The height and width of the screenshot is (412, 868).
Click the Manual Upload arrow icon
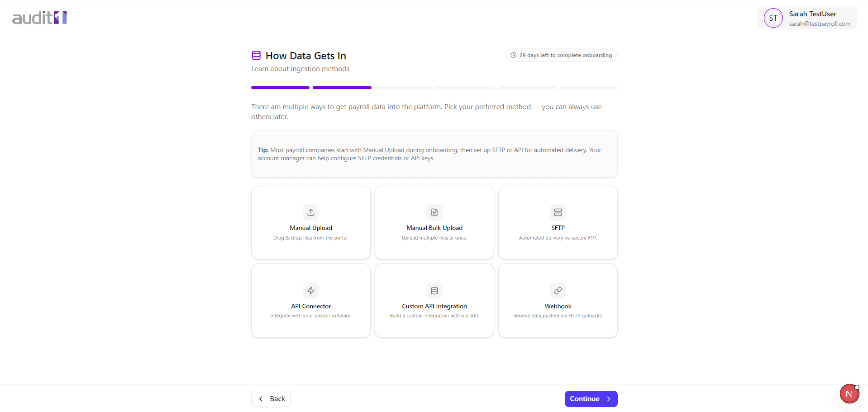(x=311, y=212)
